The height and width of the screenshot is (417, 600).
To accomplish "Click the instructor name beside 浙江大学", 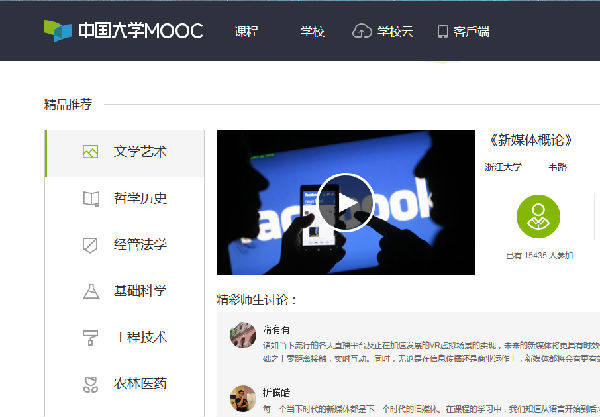I will click(557, 167).
